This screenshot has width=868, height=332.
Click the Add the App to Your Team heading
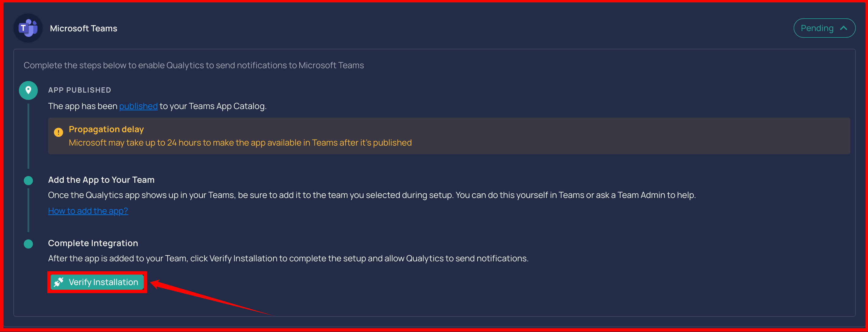pyautogui.click(x=101, y=180)
